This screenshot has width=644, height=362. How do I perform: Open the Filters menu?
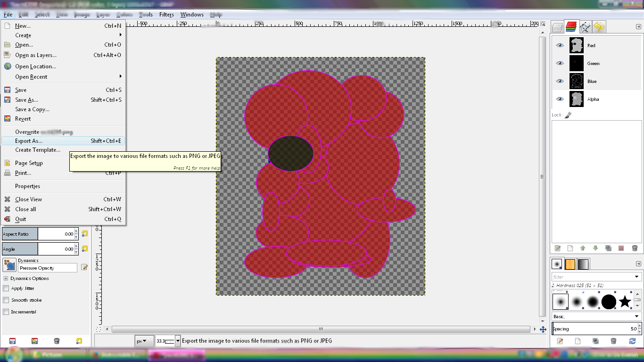click(166, 15)
